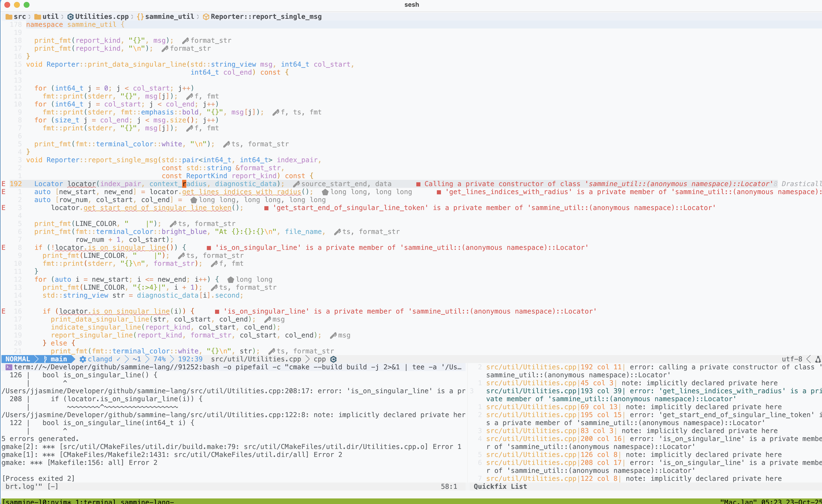Image resolution: width=822 pixels, height=504 pixels.
Task: Click the util folder icon in breadcrumbs
Action: (38, 17)
